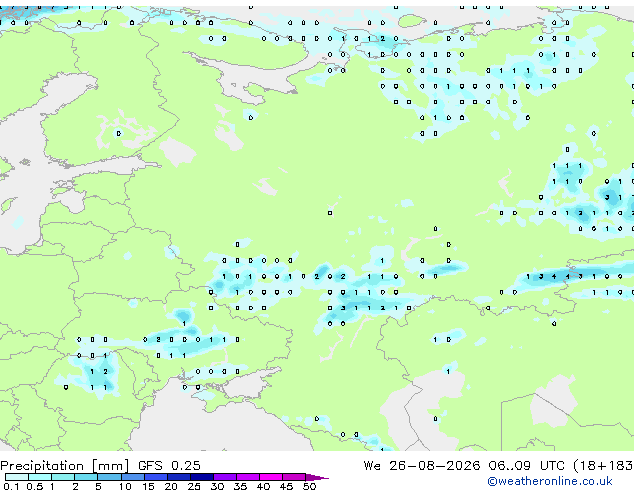Click the legend scale label "10"
The height and width of the screenshot is (490, 634).
(125, 486)
